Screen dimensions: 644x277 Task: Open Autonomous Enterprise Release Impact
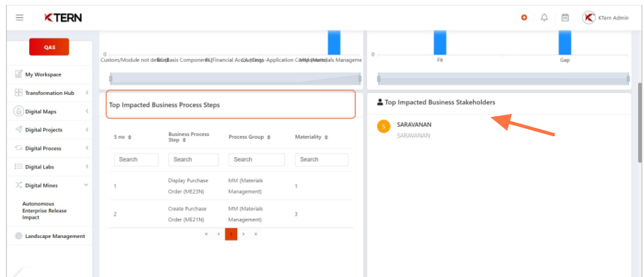tap(44, 210)
